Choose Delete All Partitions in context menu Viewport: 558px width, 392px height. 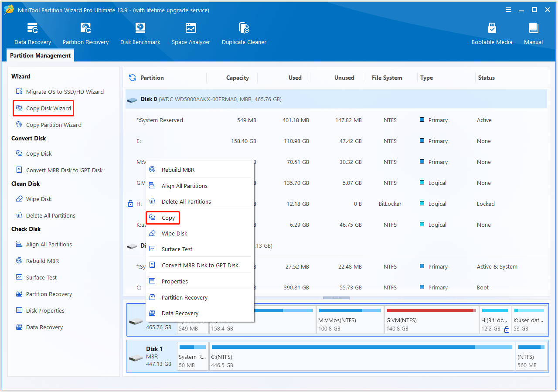coord(200,201)
